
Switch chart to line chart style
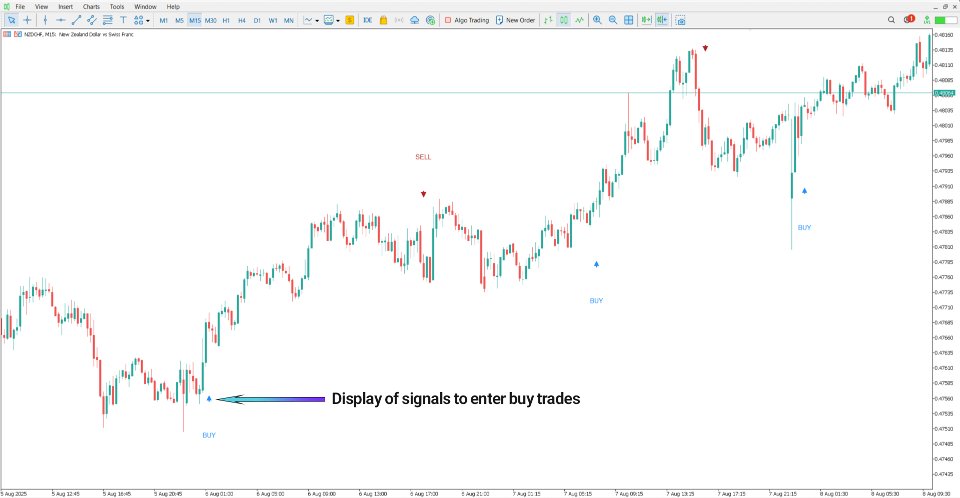pos(579,20)
